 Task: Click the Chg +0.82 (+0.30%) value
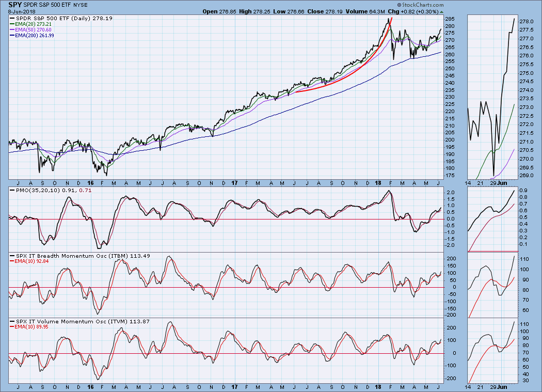413,11
